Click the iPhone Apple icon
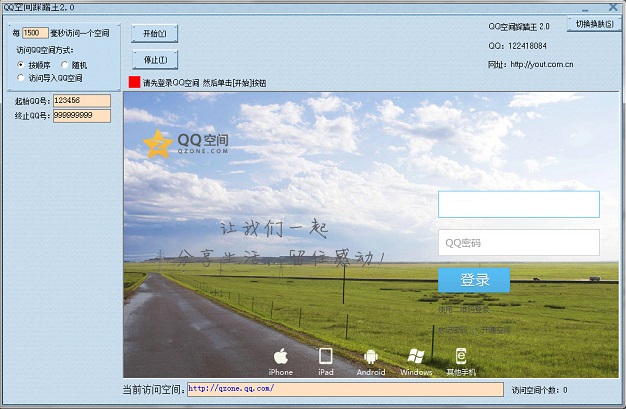Viewport: 626px width, 409px height. (281, 356)
